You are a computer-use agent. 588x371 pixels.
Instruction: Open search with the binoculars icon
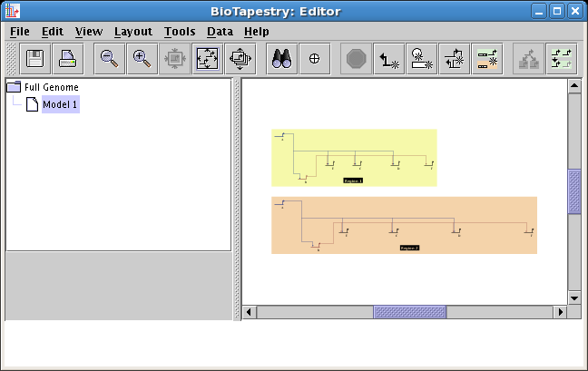coord(281,59)
